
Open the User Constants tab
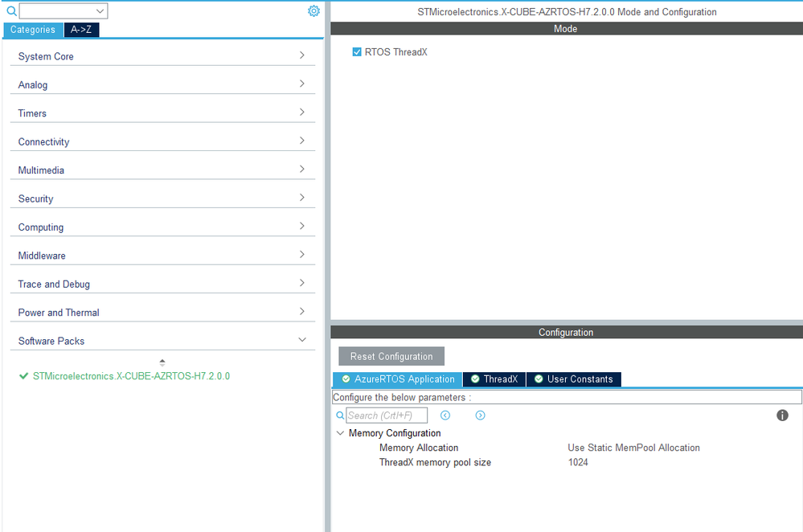click(574, 379)
